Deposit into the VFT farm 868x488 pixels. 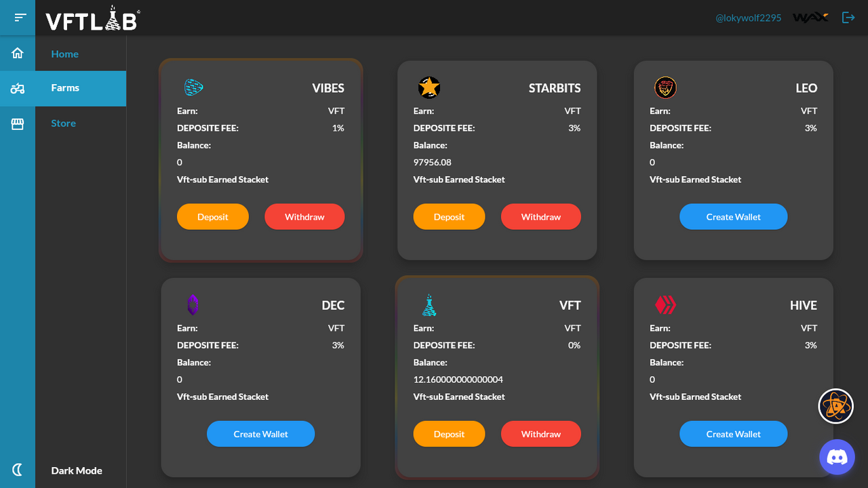[449, 434]
